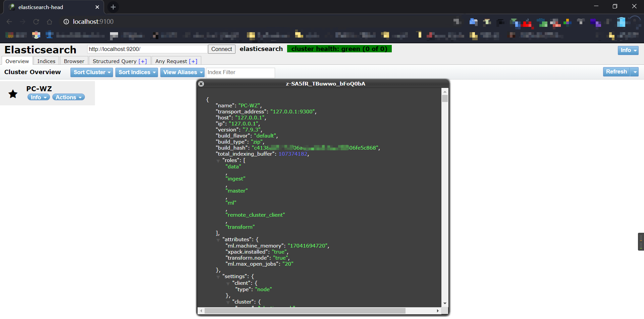Close the z-SA5fR_TBuwwo_bFoQ0bA node info dialog
The height and width of the screenshot is (319, 644).
201,84
